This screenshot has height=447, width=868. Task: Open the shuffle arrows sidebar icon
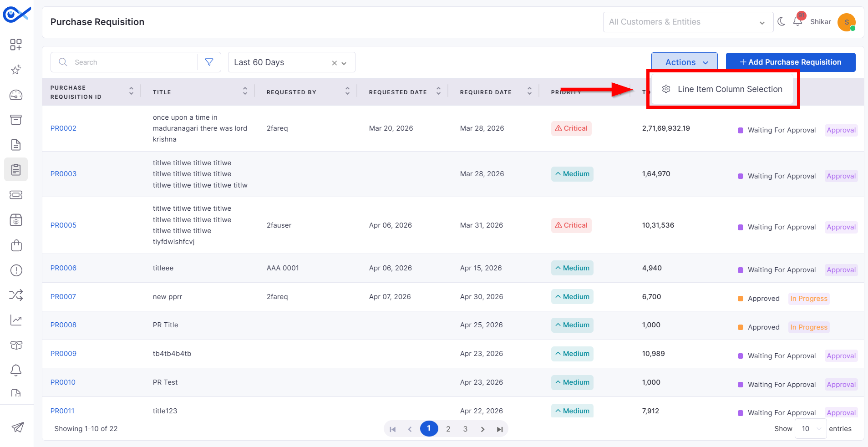[x=16, y=295]
